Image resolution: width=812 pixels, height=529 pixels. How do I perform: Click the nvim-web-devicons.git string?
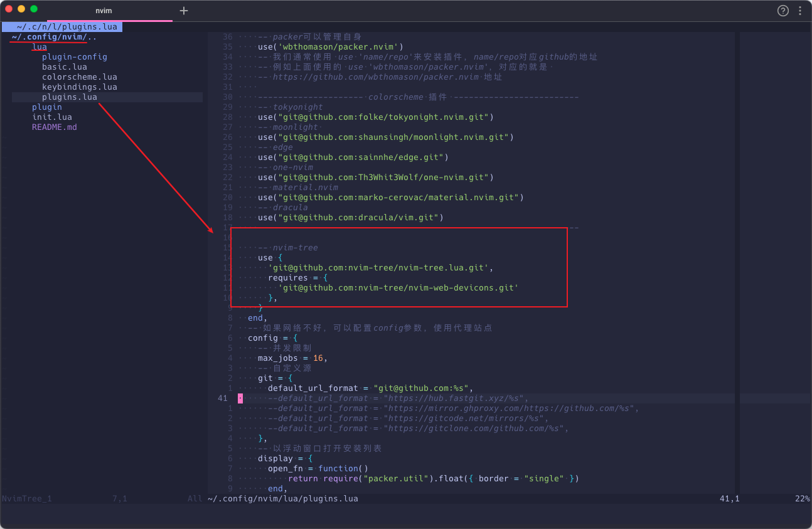pos(398,288)
